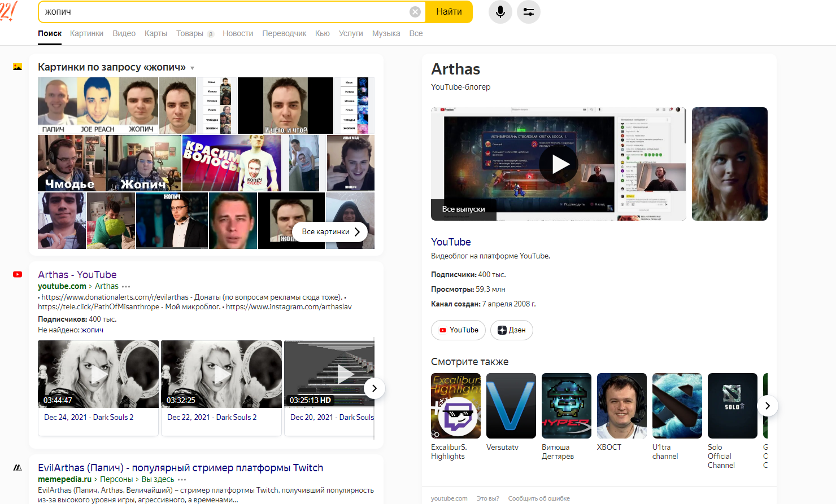Viewport: 836px width, 504px height.
Task: Switch to the Видео tab
Action: click(x=124, y=33)
